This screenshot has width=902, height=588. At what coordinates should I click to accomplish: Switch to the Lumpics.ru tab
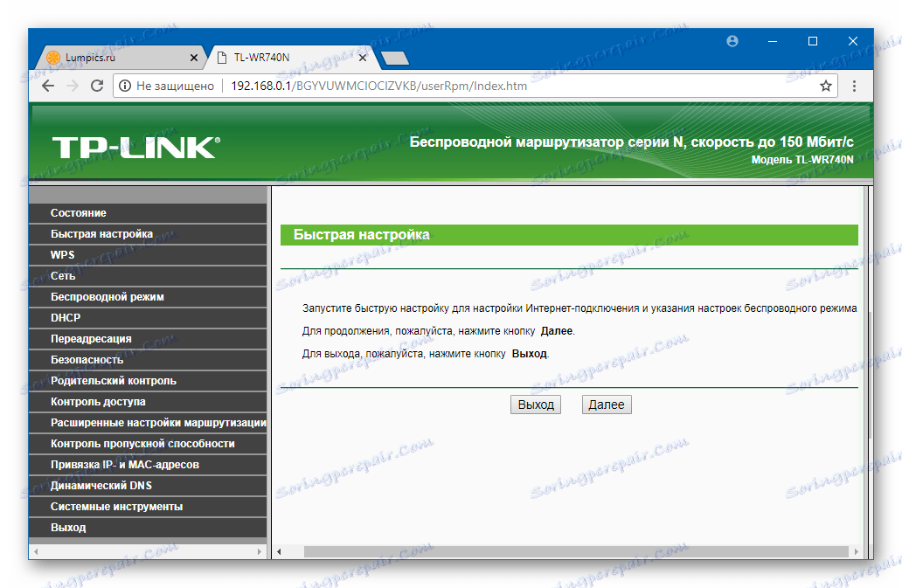pyautogui.click(x=120, y=58)
